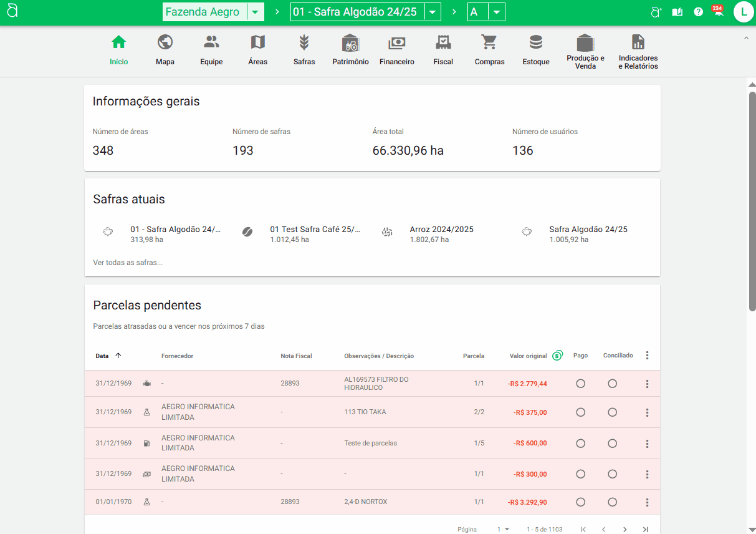Open the Mapa globe icon
756x534 pixels.
click(x=165, y=42)
